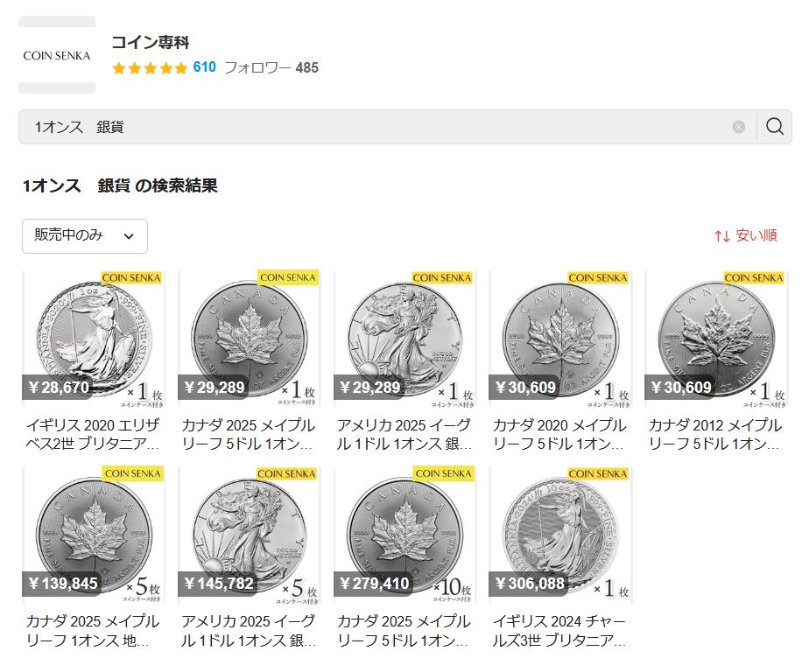Open the 販売中のみ filter dropdown
The image size is (802, 672).
(x=85, y=236)
